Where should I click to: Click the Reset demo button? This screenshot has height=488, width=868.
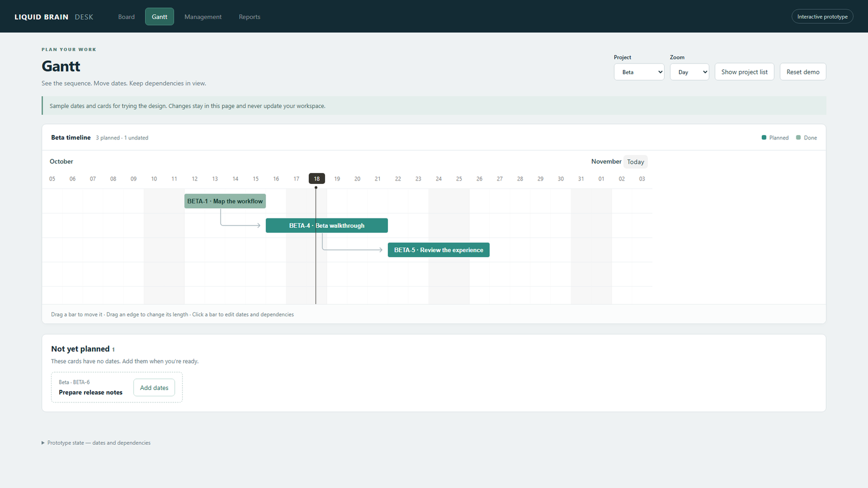[803, 72]
